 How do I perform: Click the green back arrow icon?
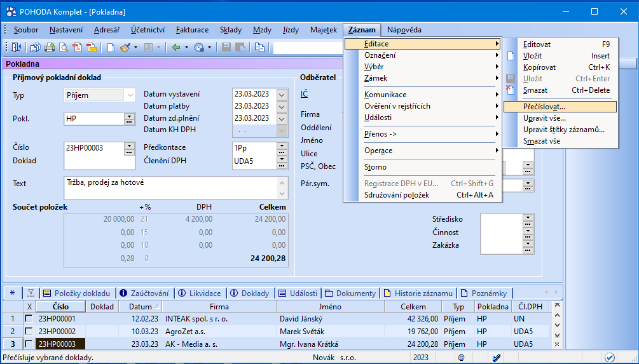tap(176, 48)
